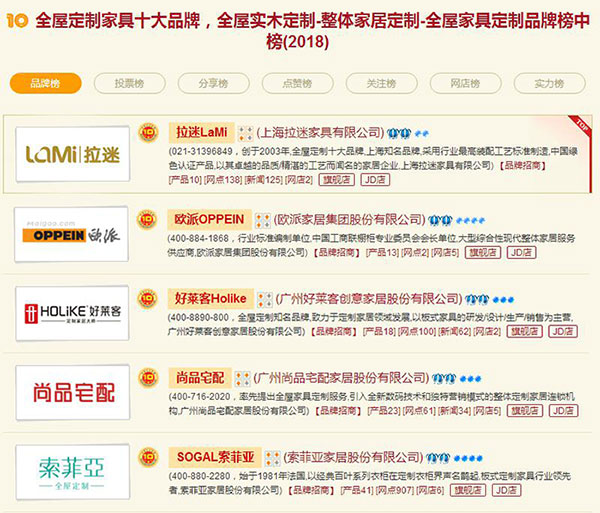600x513 pixels.
Task: Open the 实力榜 tab
Action: tap(549, 84)
